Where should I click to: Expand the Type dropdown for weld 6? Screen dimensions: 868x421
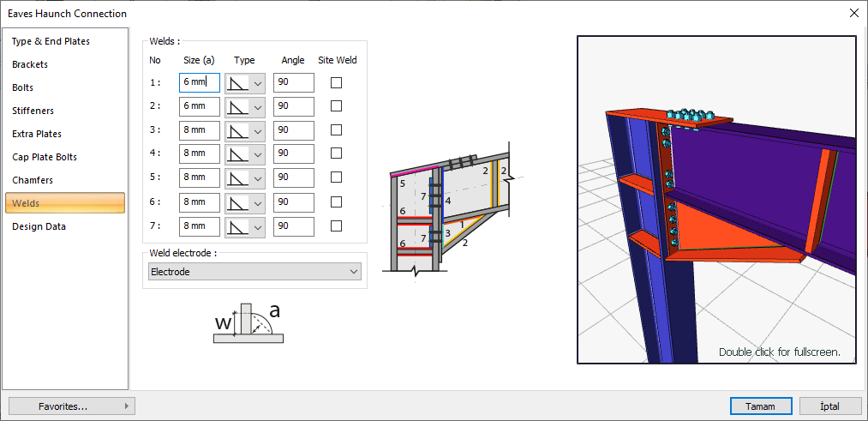pos(245,202)
